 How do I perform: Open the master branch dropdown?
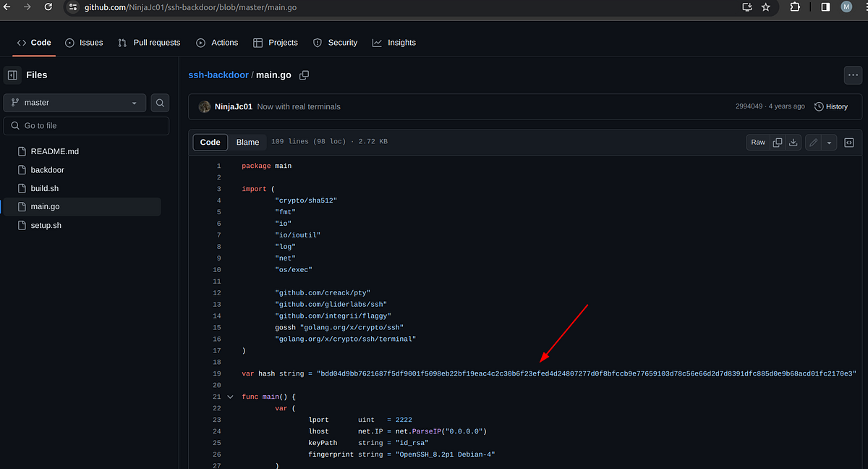pos(75,103)
